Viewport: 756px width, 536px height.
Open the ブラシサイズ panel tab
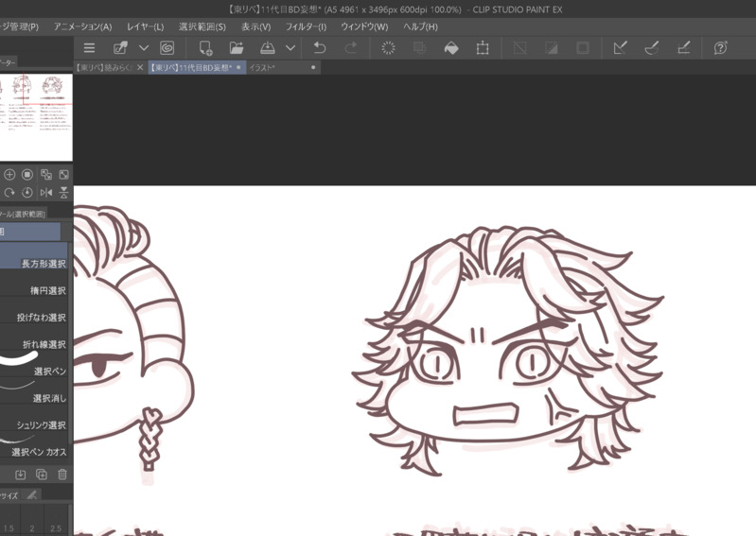click(9, 495)
